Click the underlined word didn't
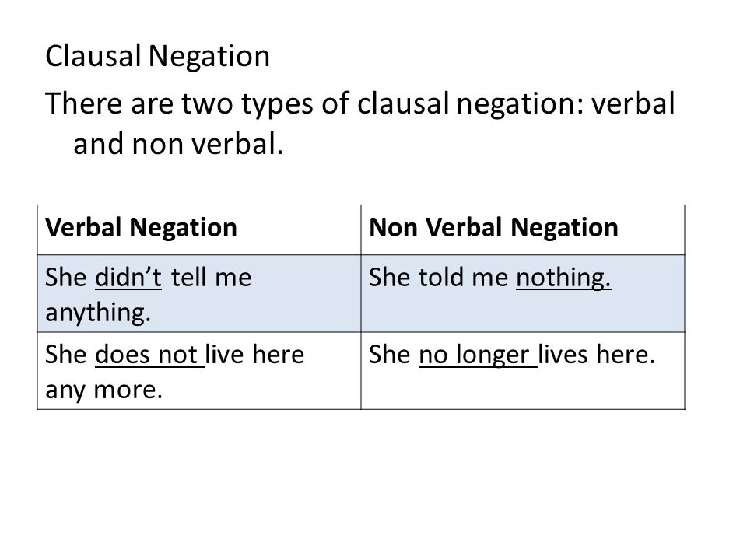Viewport: 747px width, 560px height. [x=128, y=278]
